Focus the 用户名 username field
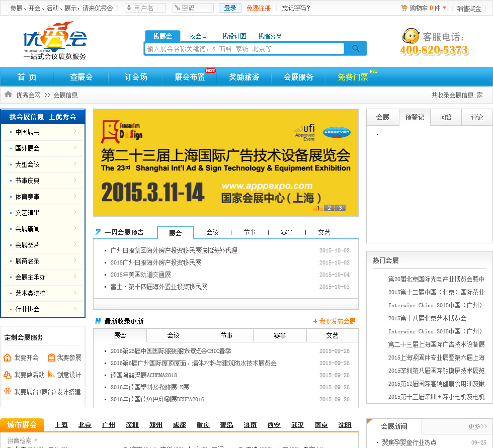Image resolution: width=493 pixels, height=448 pixels. pos(145,8)
